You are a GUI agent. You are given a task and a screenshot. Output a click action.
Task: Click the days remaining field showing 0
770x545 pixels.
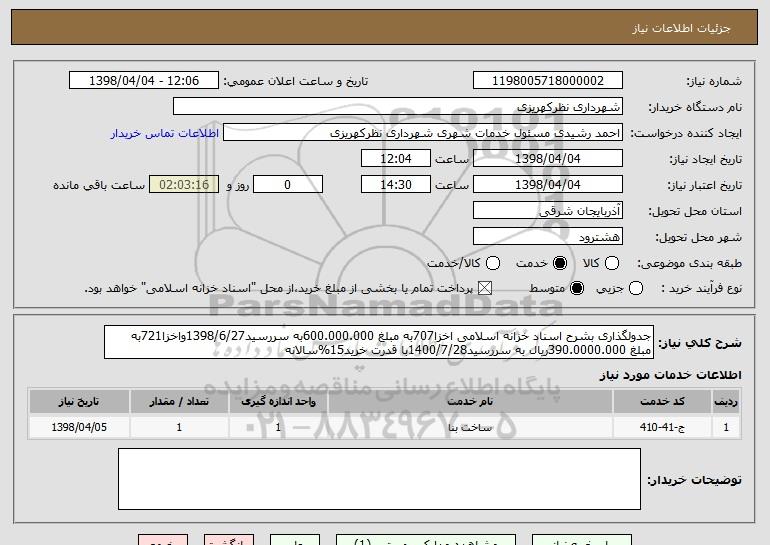pyautogui.click(x=288, y=185)
